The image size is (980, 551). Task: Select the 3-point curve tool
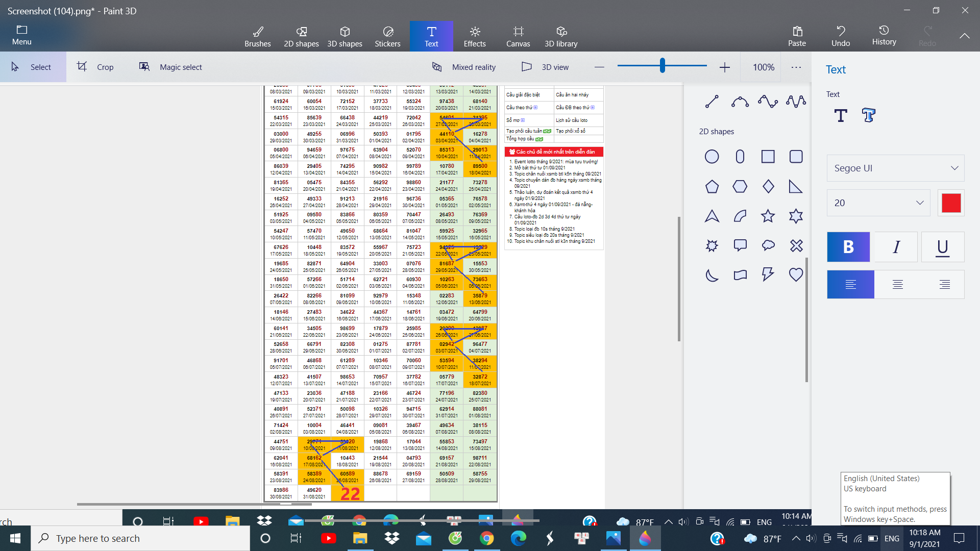[x=740, y=102]
